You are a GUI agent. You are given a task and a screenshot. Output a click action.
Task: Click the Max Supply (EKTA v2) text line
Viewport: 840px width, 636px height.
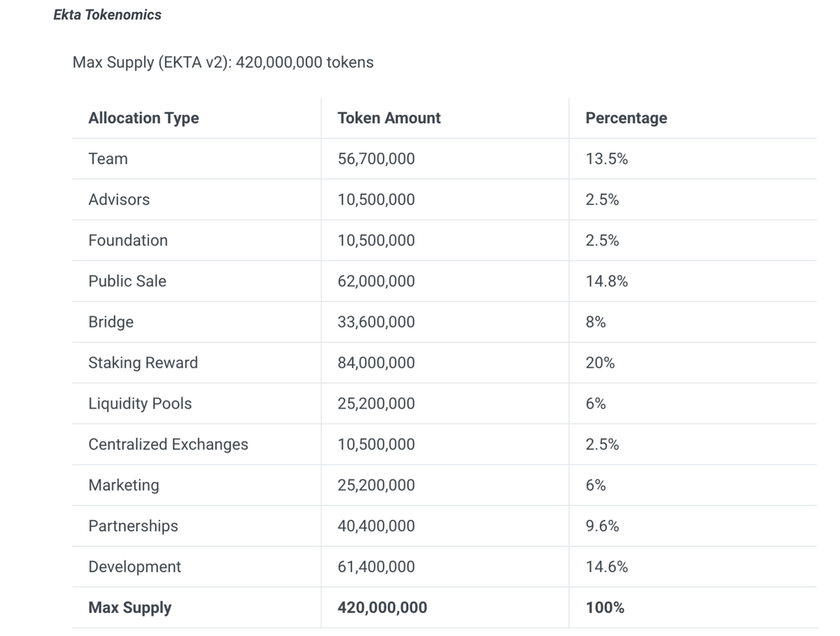(x=223, y=62)
